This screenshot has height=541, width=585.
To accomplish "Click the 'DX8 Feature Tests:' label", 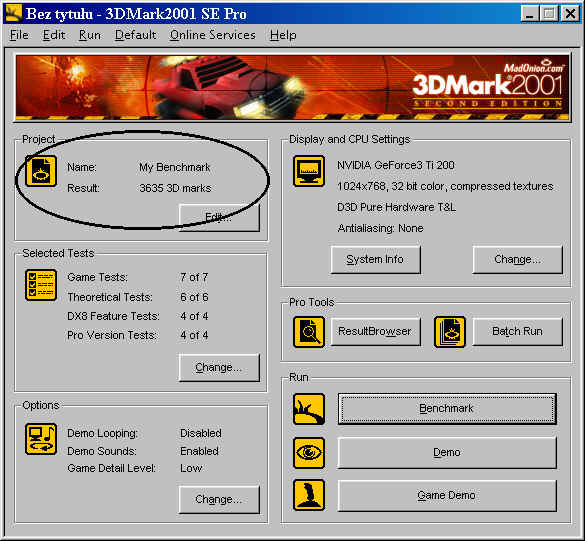I will pos(113,316).
